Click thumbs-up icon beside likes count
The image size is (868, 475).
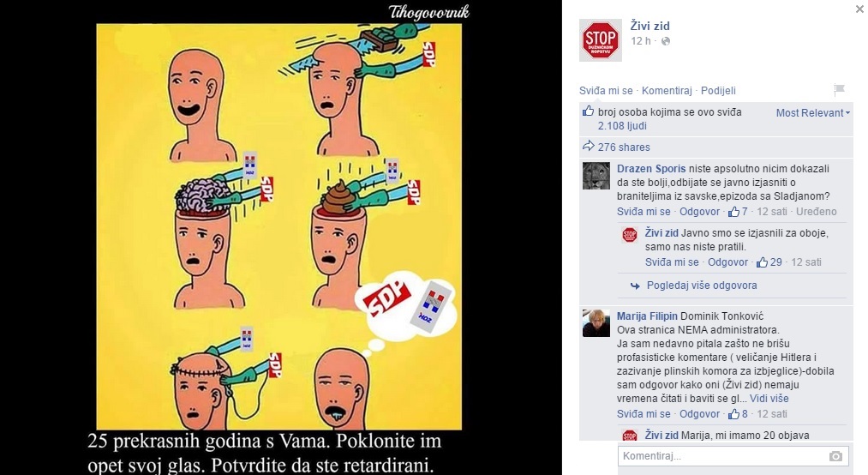[588, 111]
